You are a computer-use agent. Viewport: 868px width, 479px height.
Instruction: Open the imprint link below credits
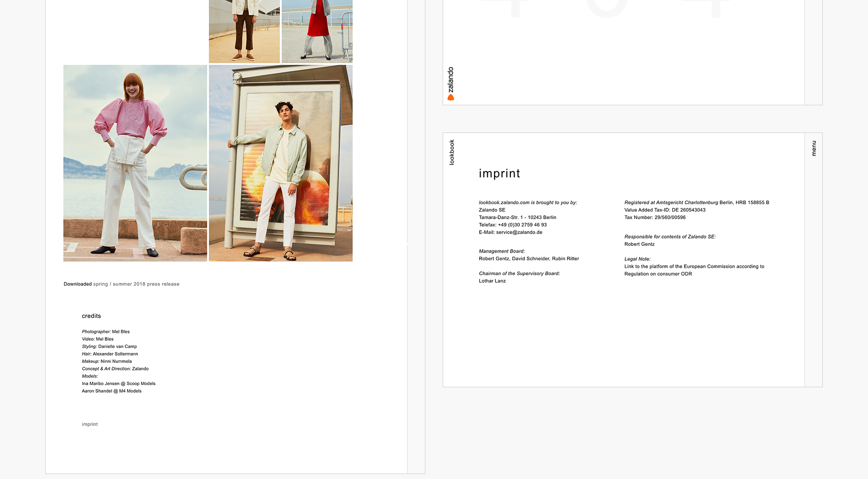[x=90, y=424]
